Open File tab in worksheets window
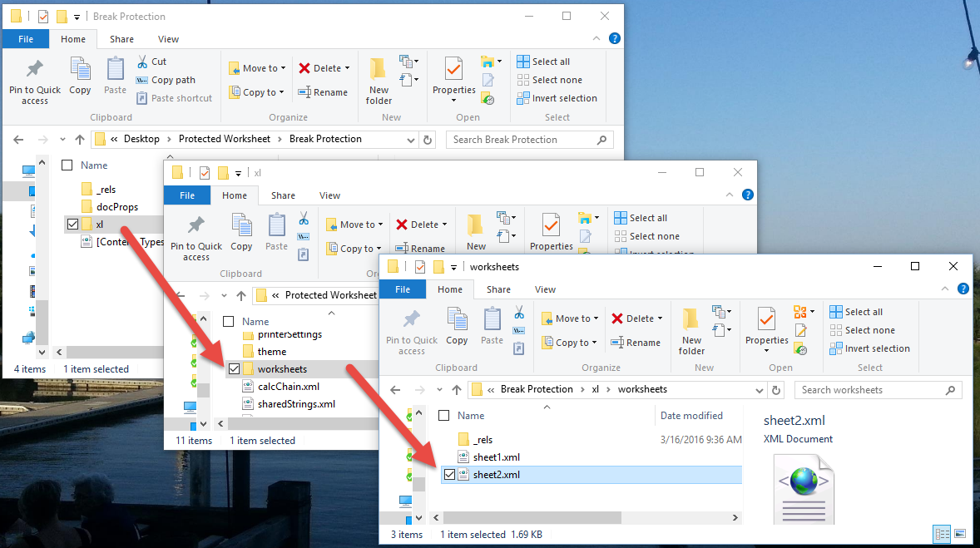This screenshot has height=548, width=980. (x=403, y=289)
